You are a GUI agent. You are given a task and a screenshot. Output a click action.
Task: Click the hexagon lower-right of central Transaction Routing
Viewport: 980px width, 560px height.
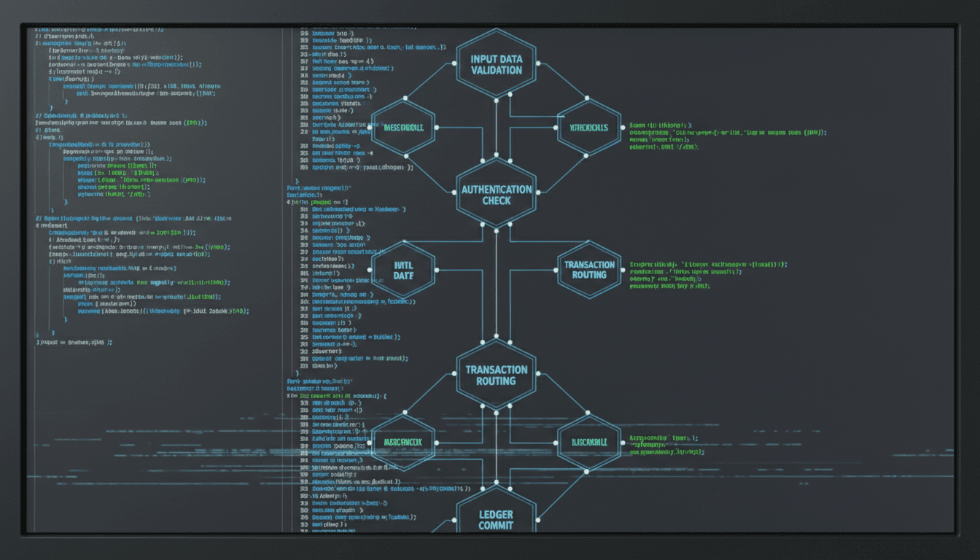589,442
